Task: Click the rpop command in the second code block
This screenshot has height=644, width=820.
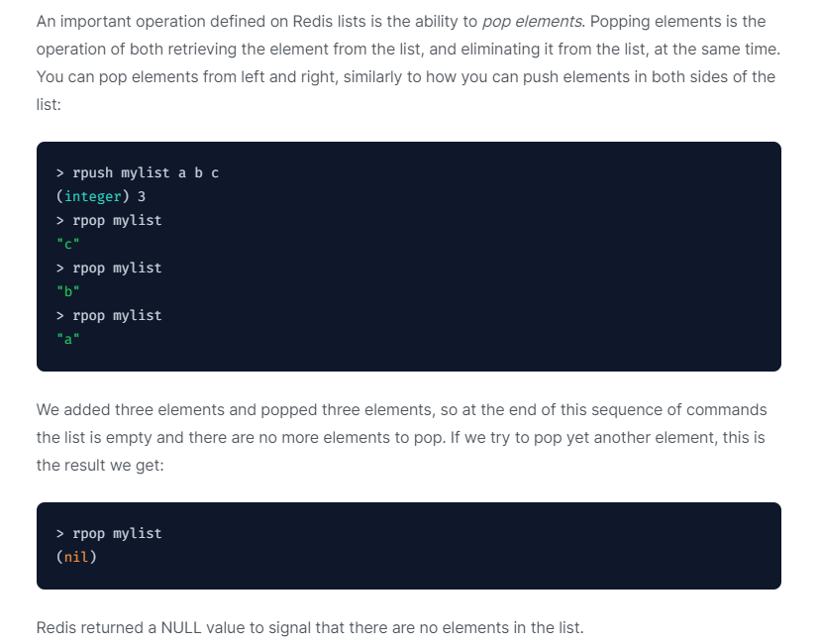Action: click(x=109, y=534)
